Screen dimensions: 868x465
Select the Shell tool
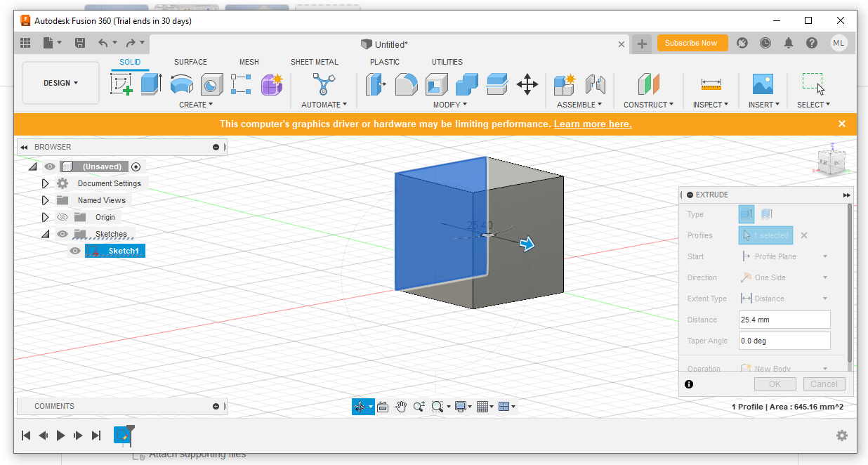pos(436,84)
